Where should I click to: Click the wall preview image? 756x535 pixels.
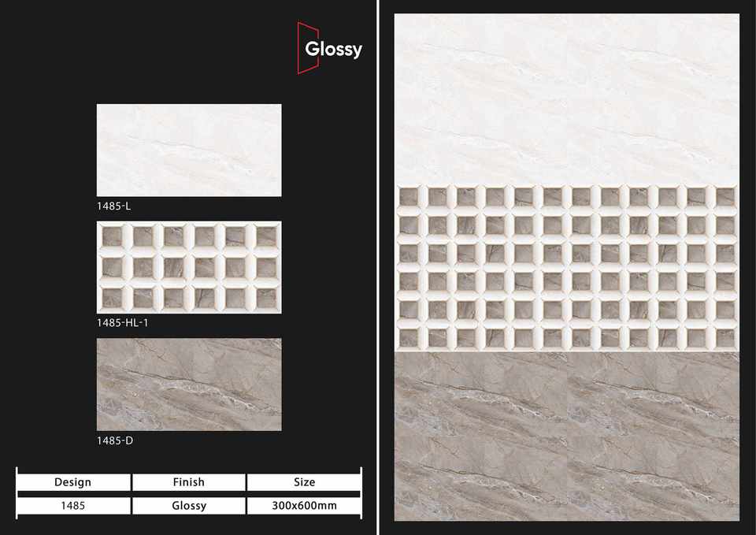click(566, 267)
